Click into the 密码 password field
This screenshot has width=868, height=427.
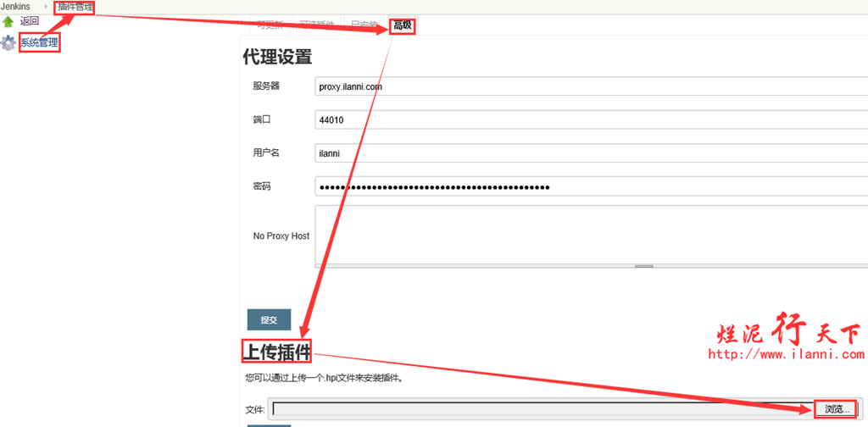(x=590, y=186)
